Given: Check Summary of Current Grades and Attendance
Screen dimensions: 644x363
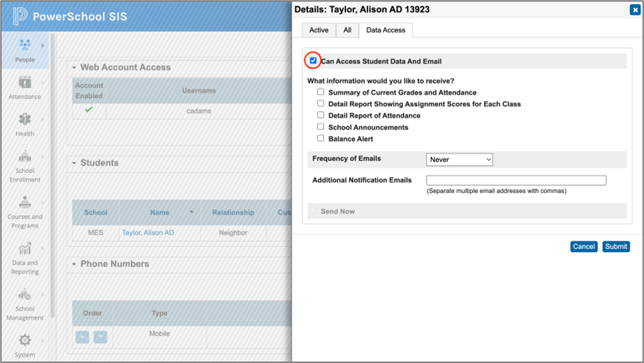Looking at the screenshot, I should point(320,92).
